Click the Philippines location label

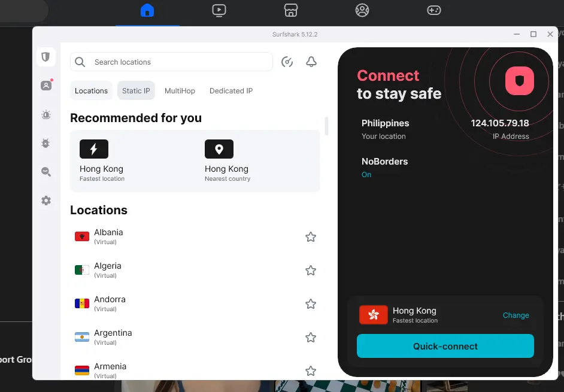pos(385,123)
